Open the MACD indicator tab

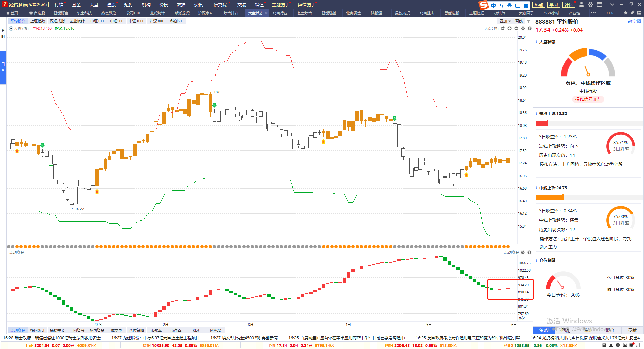[x=215, y=330]
